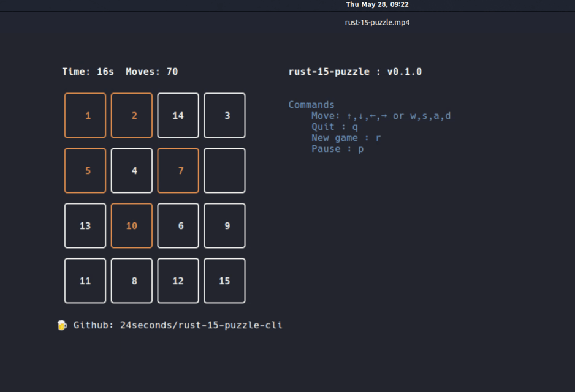Click the rust-15-puzzle v0.1.0 title
The height and width of the screenshot is (392, 575).
tap(356, 72)
